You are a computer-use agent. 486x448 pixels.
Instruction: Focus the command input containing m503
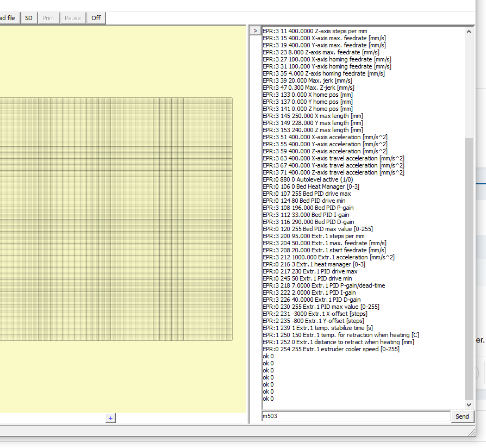click(356, 416)
